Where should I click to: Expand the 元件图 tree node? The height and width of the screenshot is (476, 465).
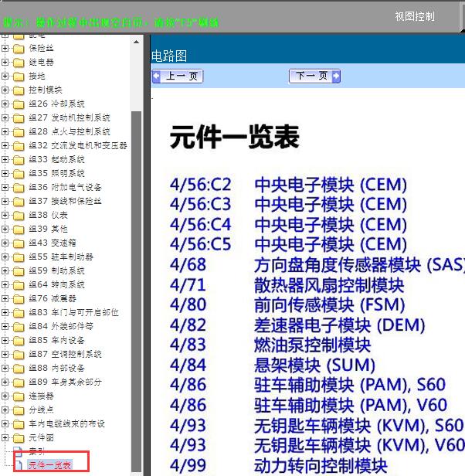point(5,437)
